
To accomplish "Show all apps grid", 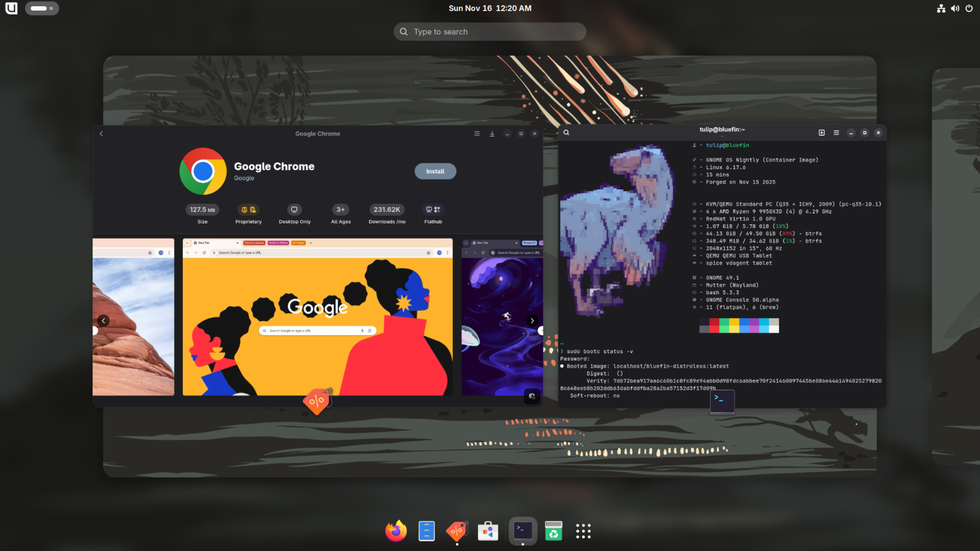I will coord(583,531).
